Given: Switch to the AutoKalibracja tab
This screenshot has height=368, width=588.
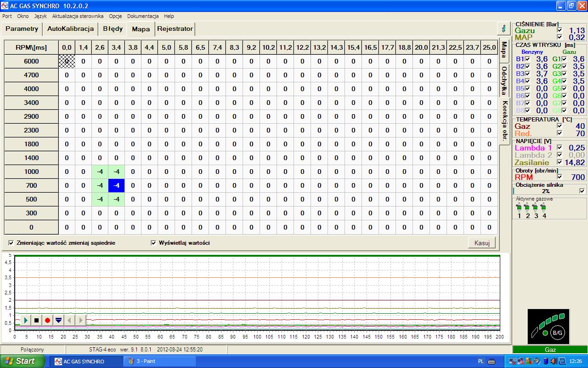Looking at the screenshot, I should [70, 29].
